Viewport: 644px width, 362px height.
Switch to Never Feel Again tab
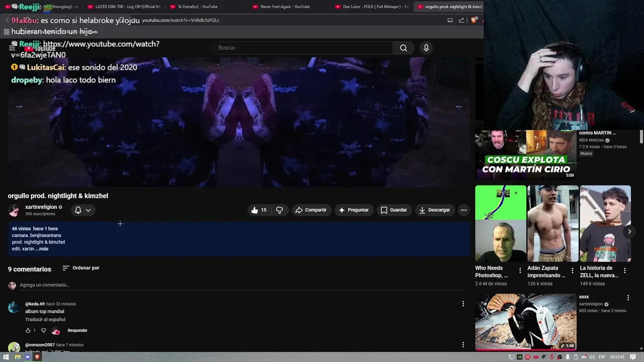[x=289, y=7]
